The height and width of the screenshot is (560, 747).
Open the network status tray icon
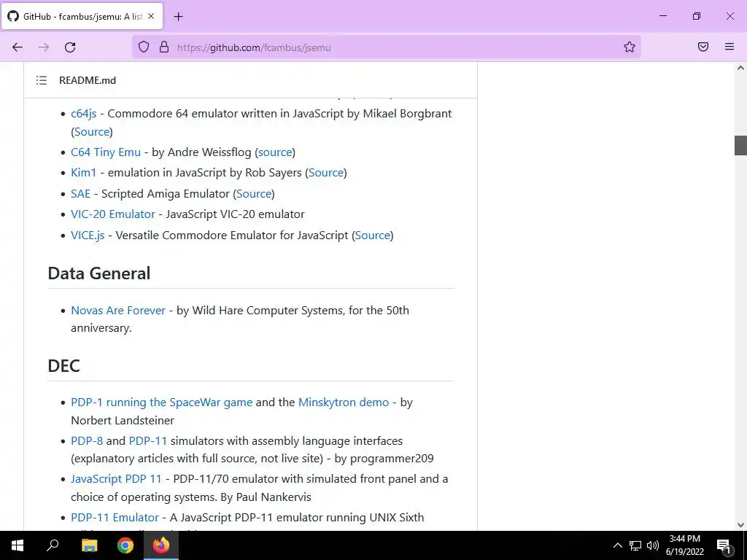pyautogui.click(x=635, y=545)
